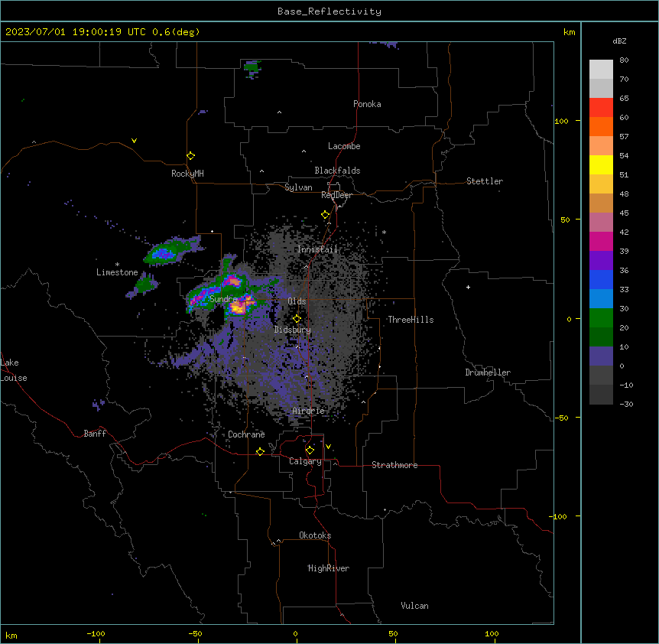Click the Blackfalds label
This screenshot has height=644, width=659.
(x=337, y=171)
